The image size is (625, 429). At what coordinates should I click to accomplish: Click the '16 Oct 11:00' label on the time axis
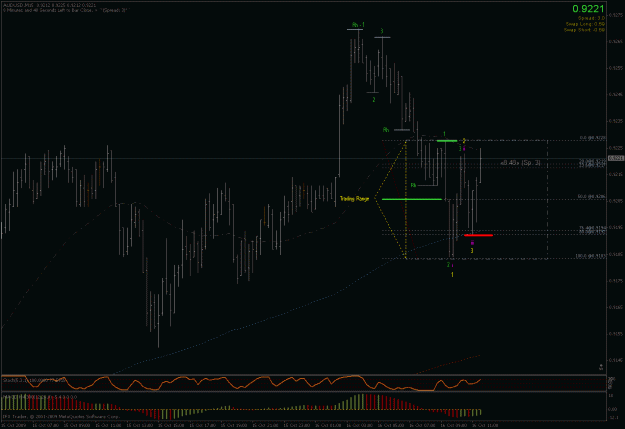pyautogui.click(x=485, y=425)
